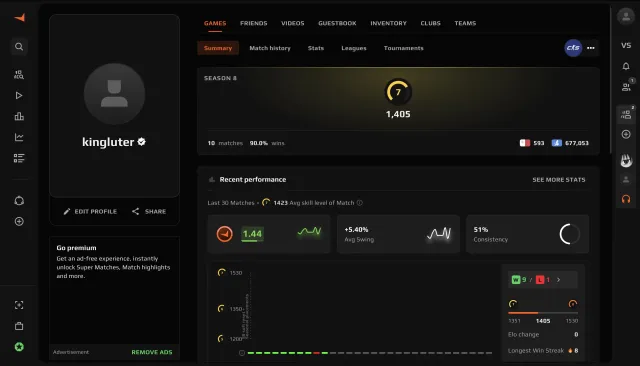Click the info icon beside Avg skill level
Viewport: 640px width, 366px height.
point(360,203)
